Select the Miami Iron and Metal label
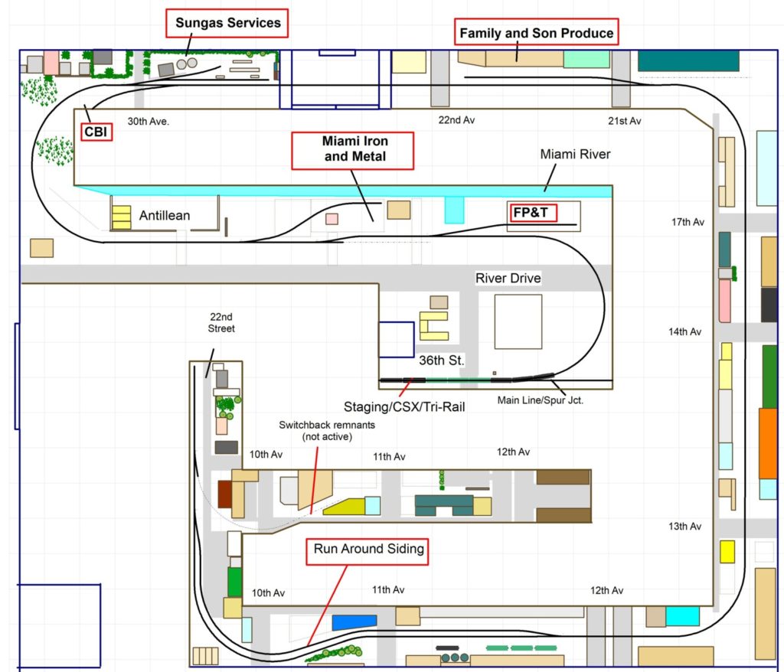 pos(353,151)
